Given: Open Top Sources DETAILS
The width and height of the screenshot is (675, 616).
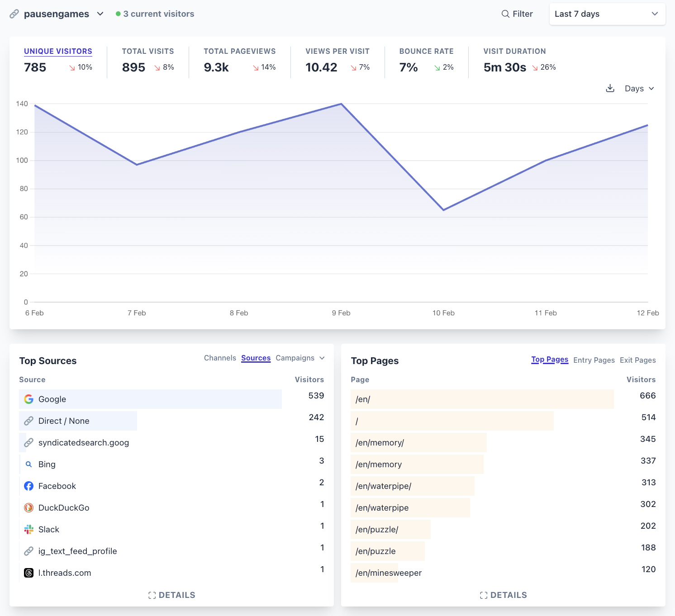Looking at the screenshot, I should [172, 595].
